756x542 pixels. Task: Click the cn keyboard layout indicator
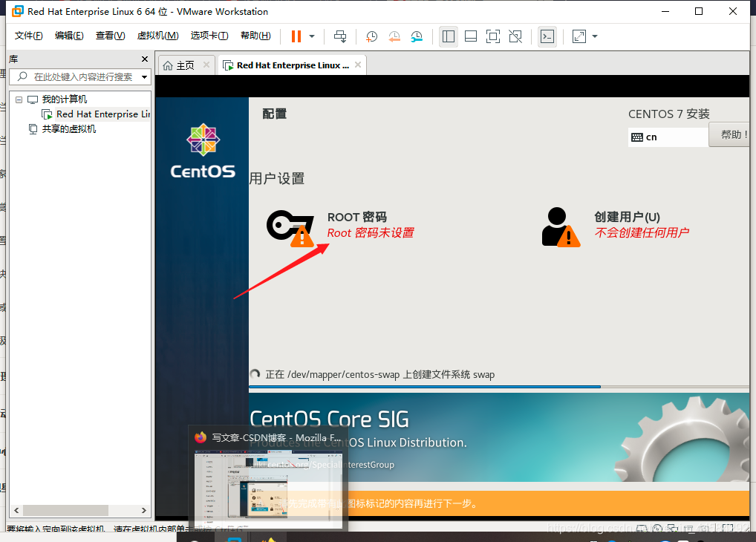coord(668,137)
